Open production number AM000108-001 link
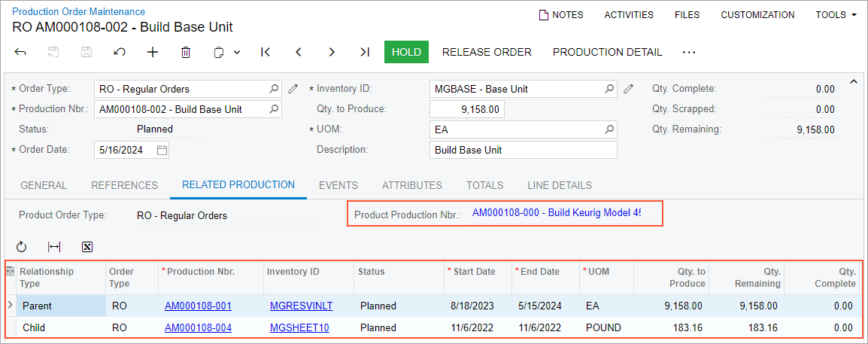Viewport: 868px width, 344px height. (198, 306)
